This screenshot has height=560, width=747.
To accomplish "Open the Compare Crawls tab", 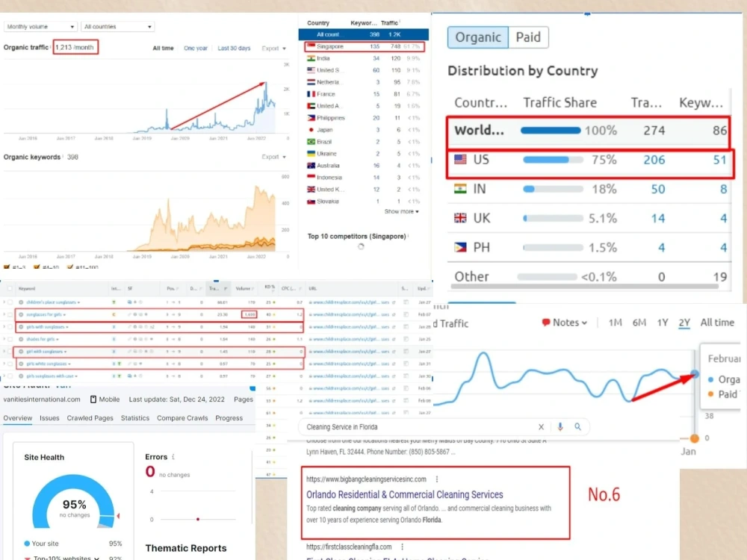I will 182,417.
